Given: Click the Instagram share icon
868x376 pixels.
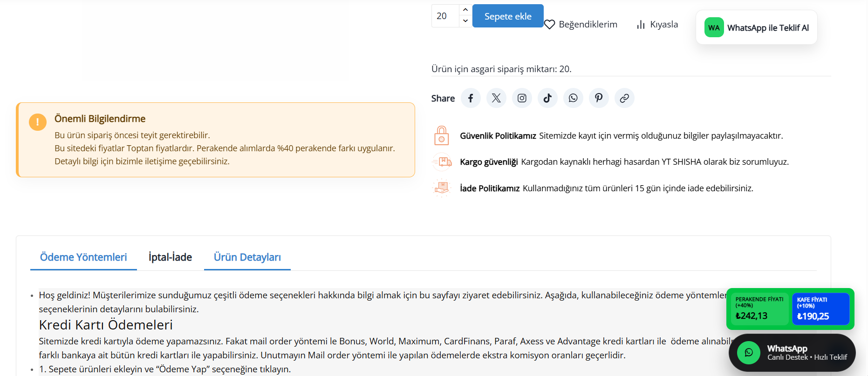Looking at the screenshot, I should click(522, 98).
